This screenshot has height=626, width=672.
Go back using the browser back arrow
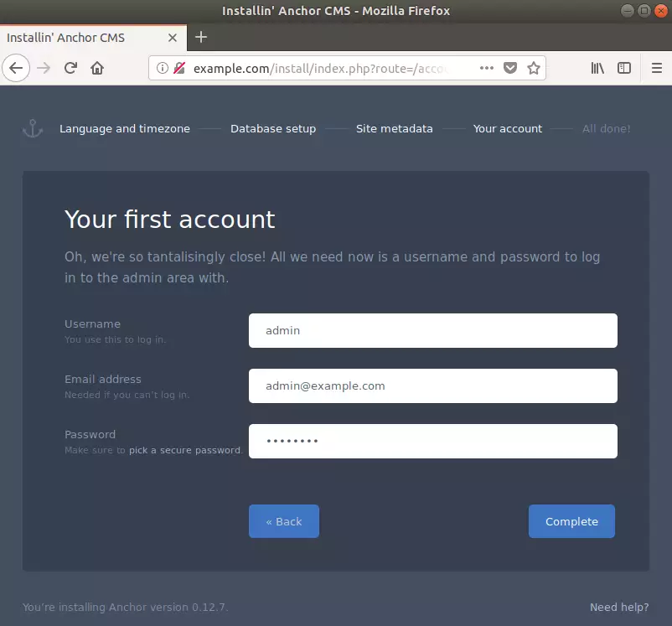coord(16,68)
